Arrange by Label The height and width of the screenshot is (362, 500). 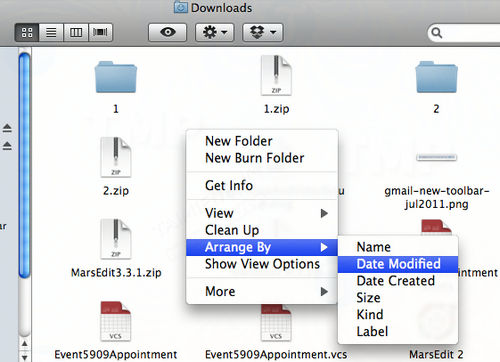click(398, 332)
